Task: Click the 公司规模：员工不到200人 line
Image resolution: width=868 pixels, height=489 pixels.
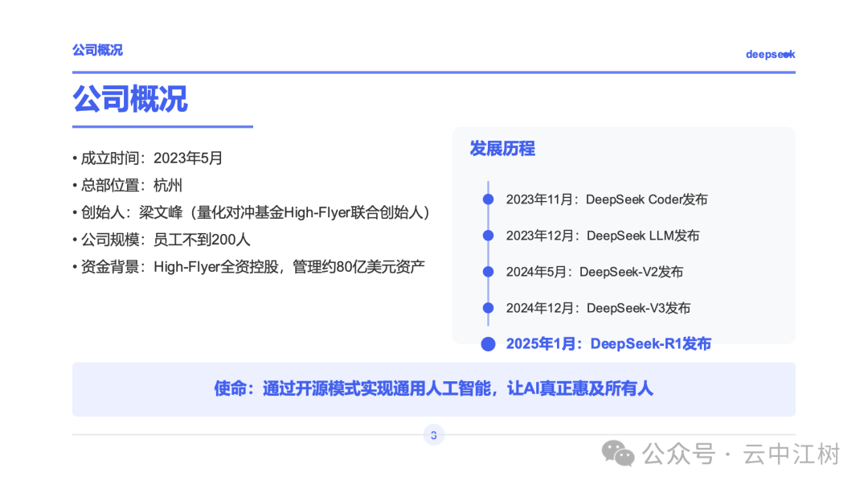Action: pos(161,239)
